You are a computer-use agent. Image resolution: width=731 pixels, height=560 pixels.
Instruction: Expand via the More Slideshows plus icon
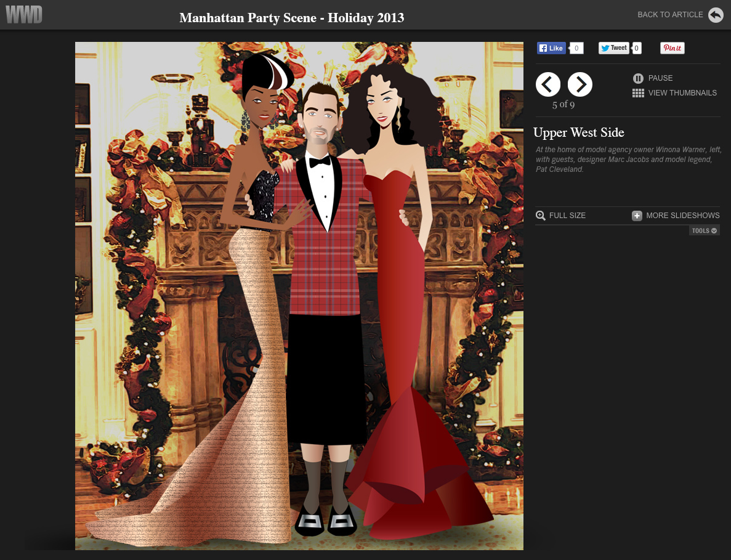click(637, 216)
